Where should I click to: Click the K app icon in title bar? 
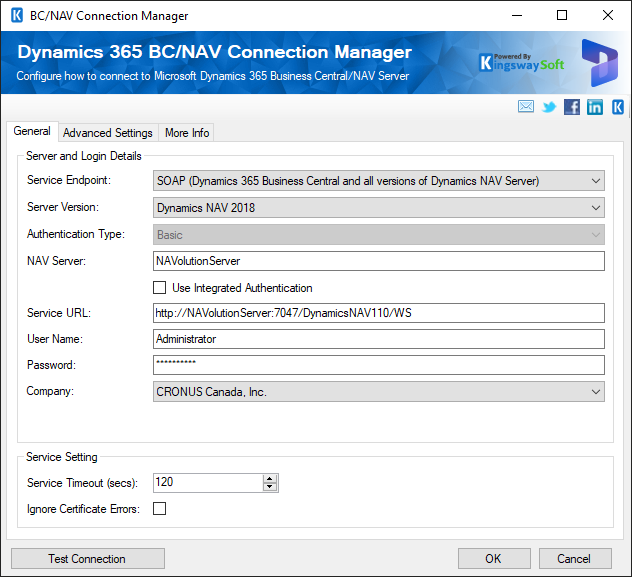tap(17, 16)
